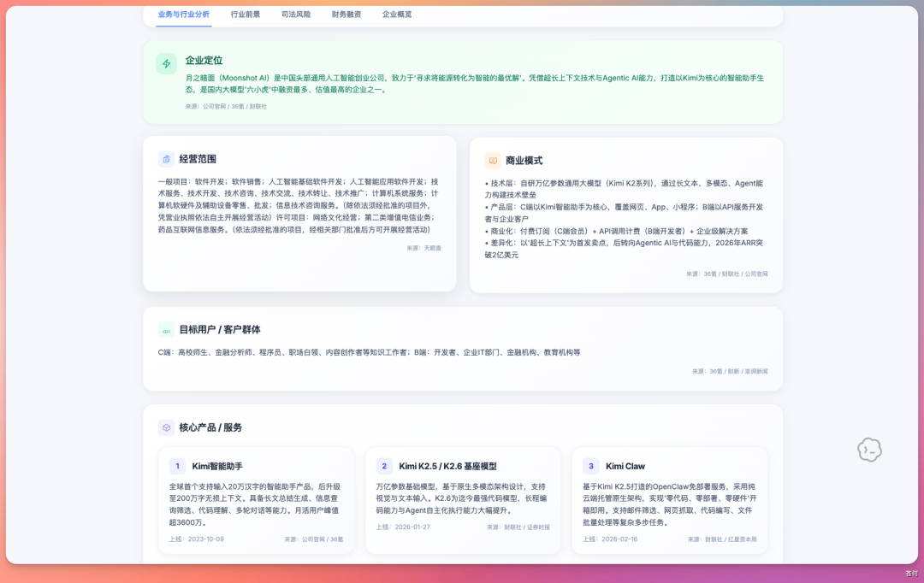
Task: Click the lightning icon beside 企业定位
Action: click(x=166, y=63)
